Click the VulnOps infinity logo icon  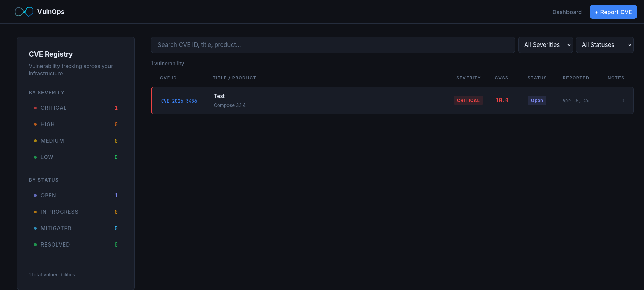pyautogui.click(x=23, y=12)
